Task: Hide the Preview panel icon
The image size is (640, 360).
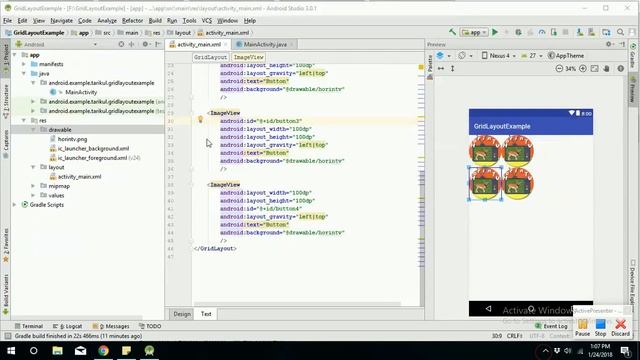Action: (622, 44)
